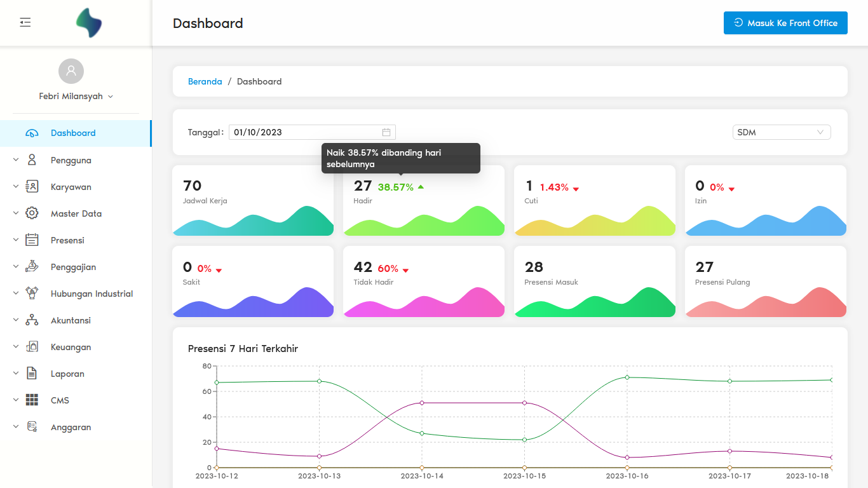The height and width of the screenshot is (488, 868).
Task: Click the red down arrow beside 60%
Action: point(405,270)
